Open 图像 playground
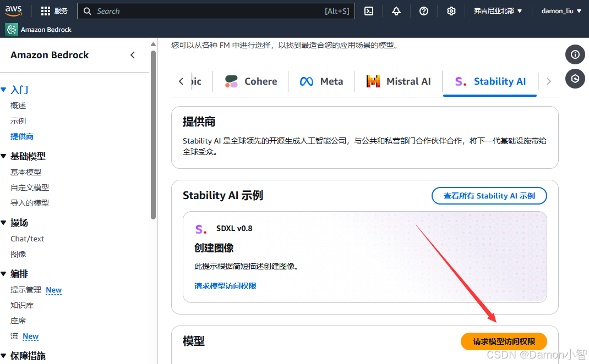The width and height of the screenshot is (589, 364). 18,255
